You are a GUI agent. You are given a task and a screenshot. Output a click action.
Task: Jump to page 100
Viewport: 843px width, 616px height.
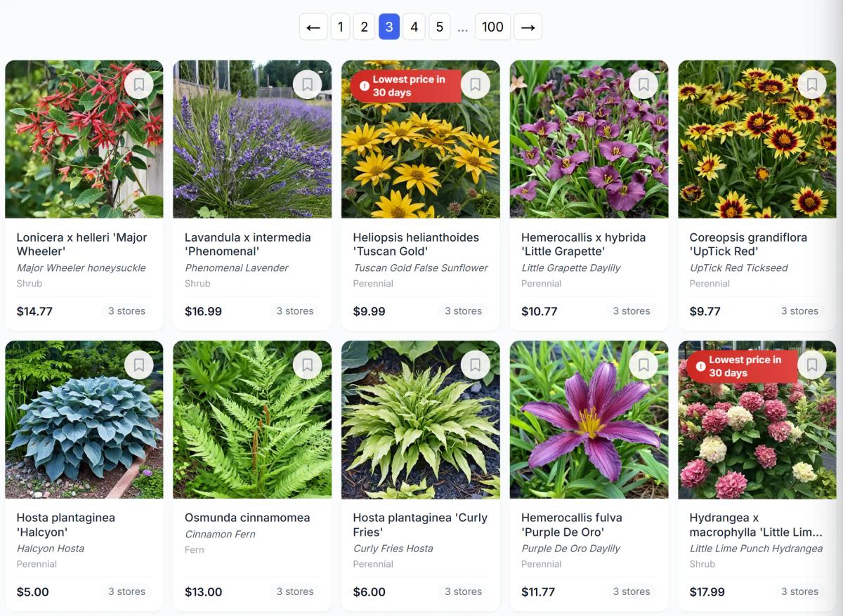492,27
